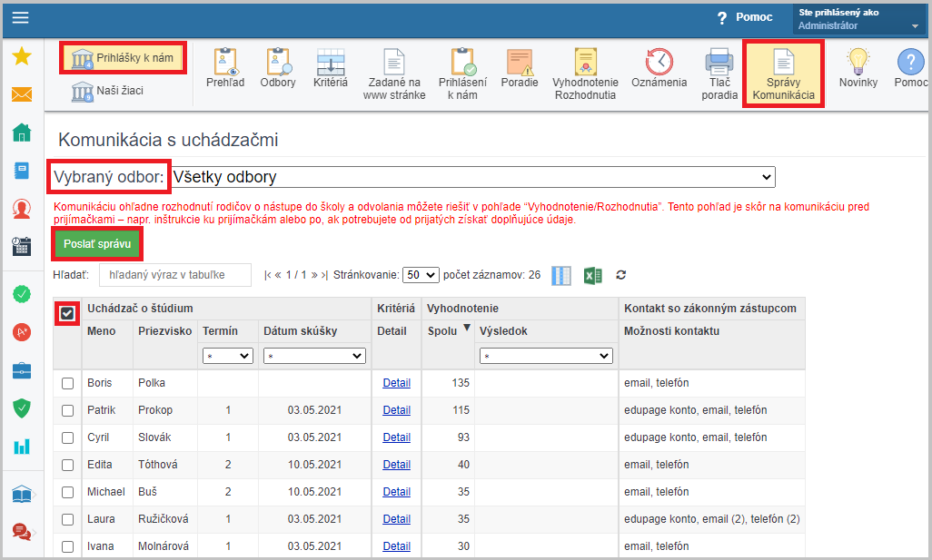The width and height of the screenshot is (932, 560).
Task: Open the open-book sidebar icon
Action: pyautogui.click(x=22, y=494)
